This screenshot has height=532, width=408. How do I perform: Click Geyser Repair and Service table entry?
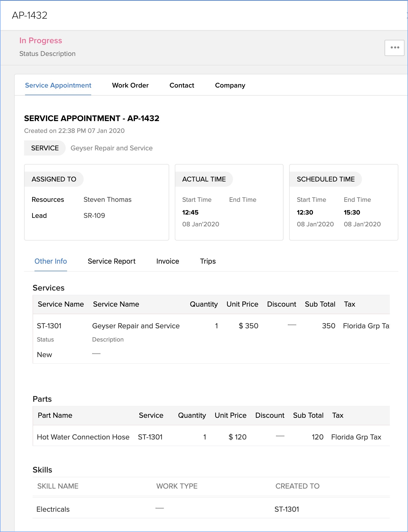coord(136,326)
